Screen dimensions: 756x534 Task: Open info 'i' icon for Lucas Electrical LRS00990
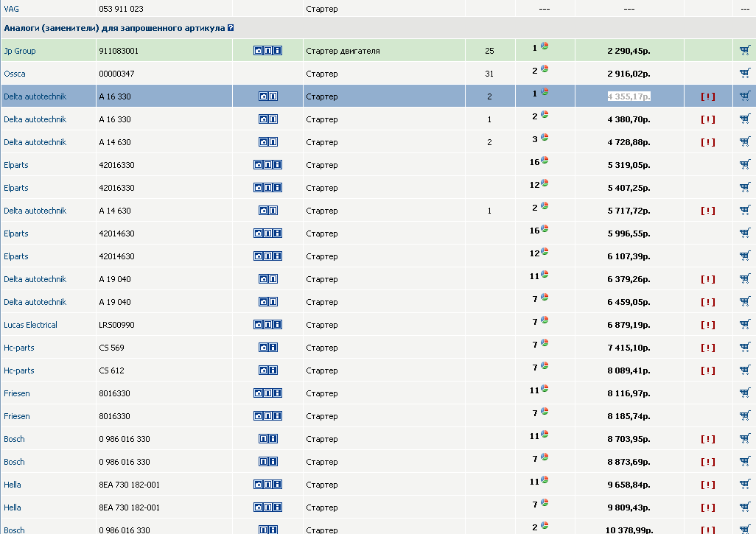pos(277,325)
